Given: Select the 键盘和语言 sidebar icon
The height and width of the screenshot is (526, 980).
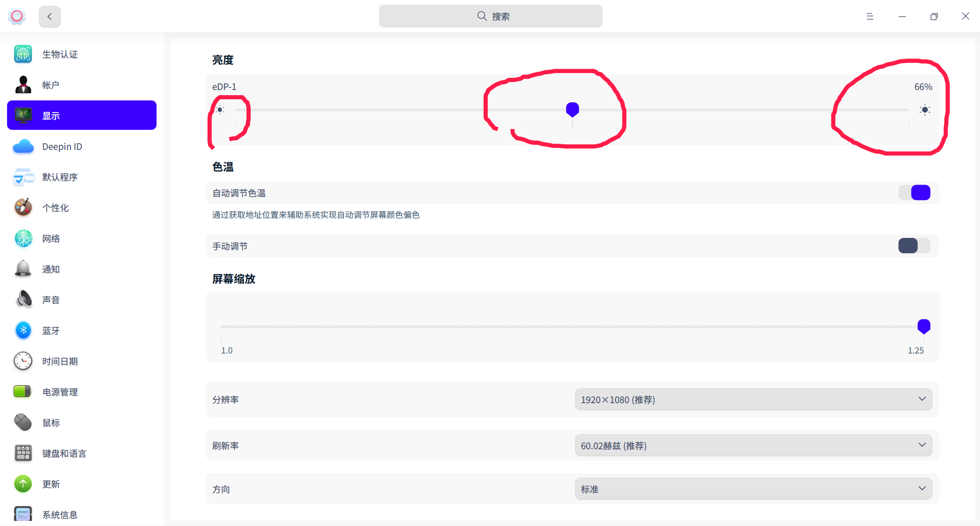Looking at the screenshot, I should 64,453.
